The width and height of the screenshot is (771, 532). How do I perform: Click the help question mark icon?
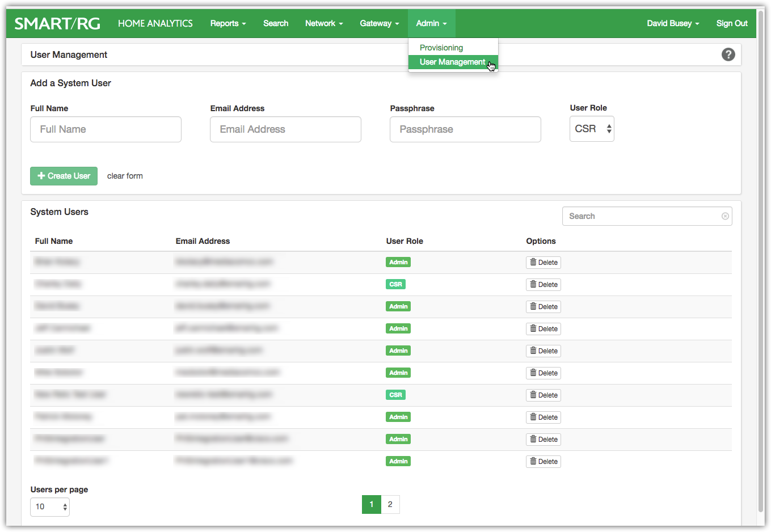click(728, 54)
